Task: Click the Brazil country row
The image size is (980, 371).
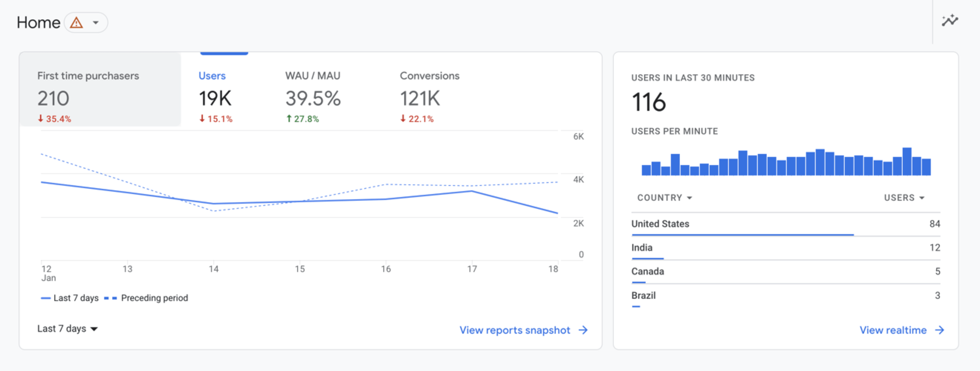Action: click(786, 296)
